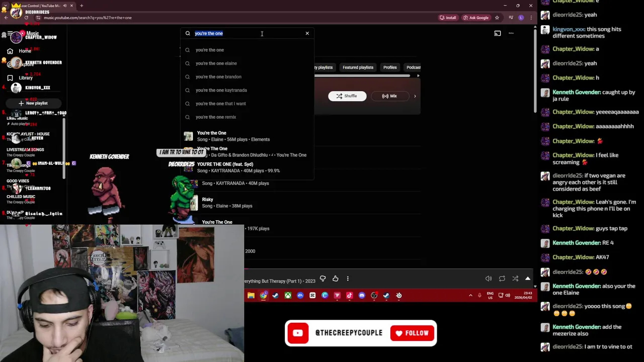
Task: Dislike the current song with thumbs down
Action: pyautogui.click(x=323, y=279)
